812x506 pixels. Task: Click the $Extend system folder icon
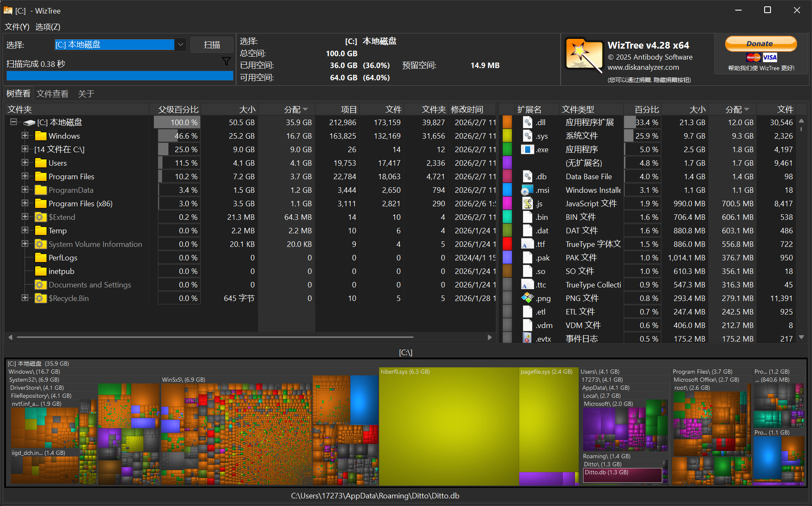[41, 217]
